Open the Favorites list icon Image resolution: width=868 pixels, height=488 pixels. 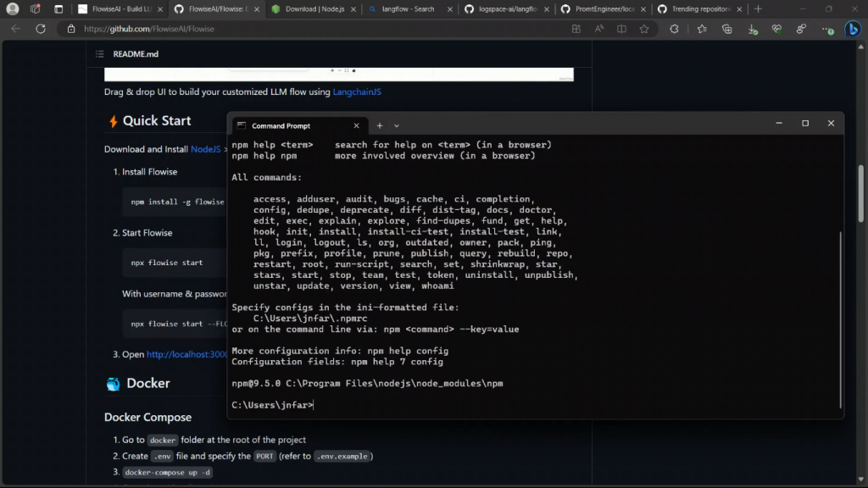pyautogui.click(x=702, y=29)
